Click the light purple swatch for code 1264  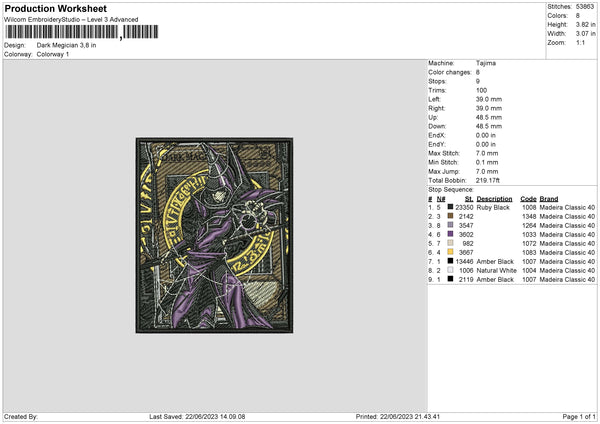pyautogui.click(x=450, y=225)
